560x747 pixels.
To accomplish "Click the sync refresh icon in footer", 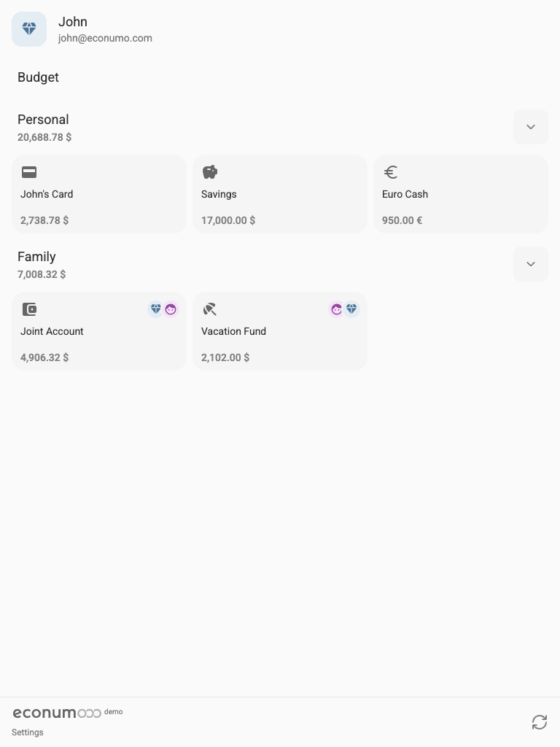I will point(540,721).
